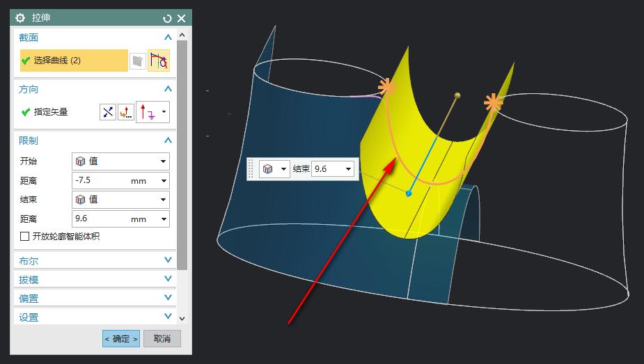
Task: Expand the 布尔 section
Action: click(x=168, y=260)
